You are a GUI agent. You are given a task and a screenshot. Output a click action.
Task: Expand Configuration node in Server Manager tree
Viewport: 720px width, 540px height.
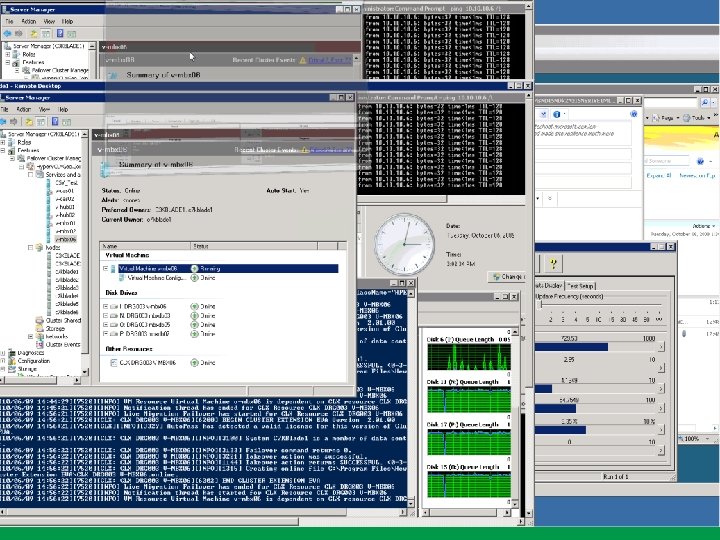coord(3,361)
